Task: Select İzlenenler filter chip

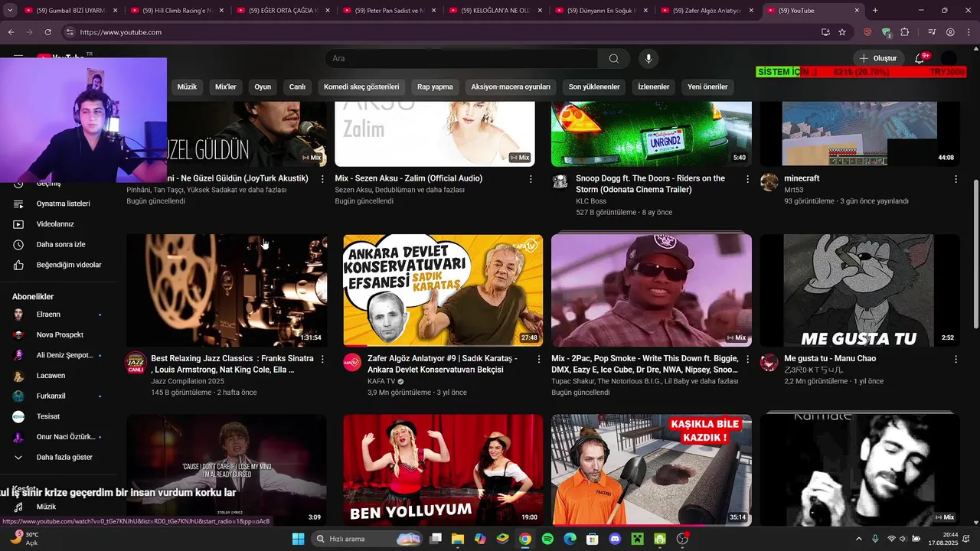Action: (x=654, y=86)
